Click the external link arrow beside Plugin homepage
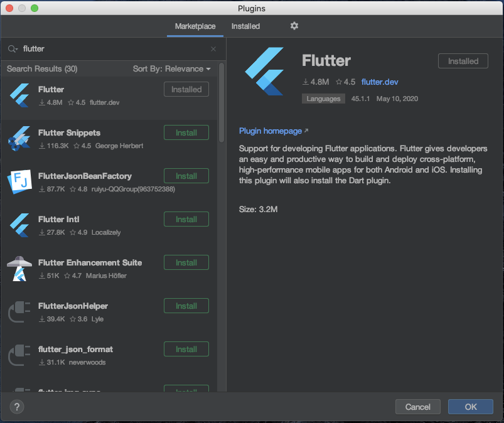This screenshot has width=504, height=423. [x=306, y=131]
